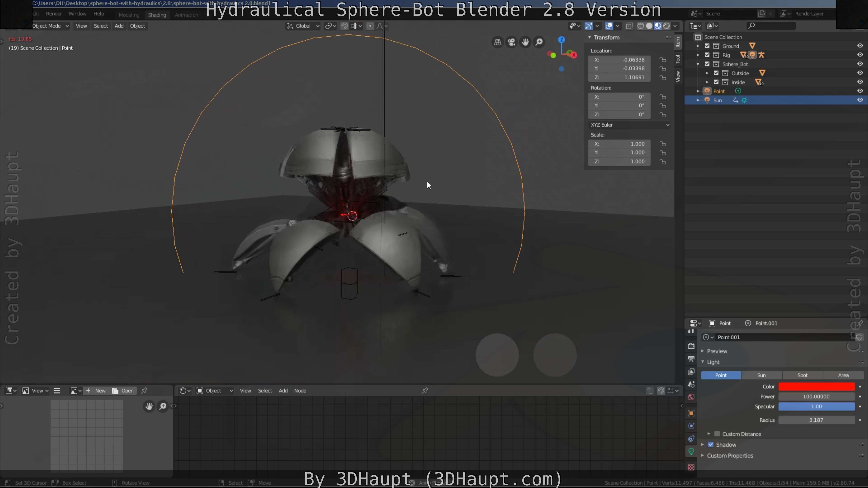
Task: Switch to Shading workspace tab
Action: 157,15
